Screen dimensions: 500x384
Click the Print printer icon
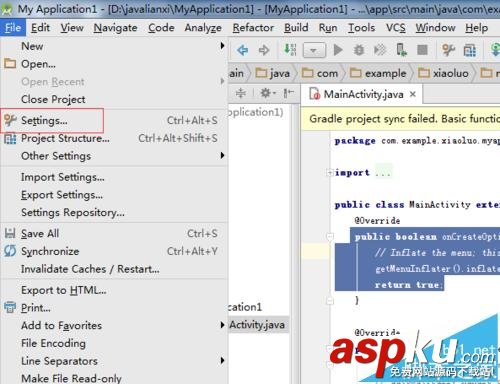click(10, 307)
